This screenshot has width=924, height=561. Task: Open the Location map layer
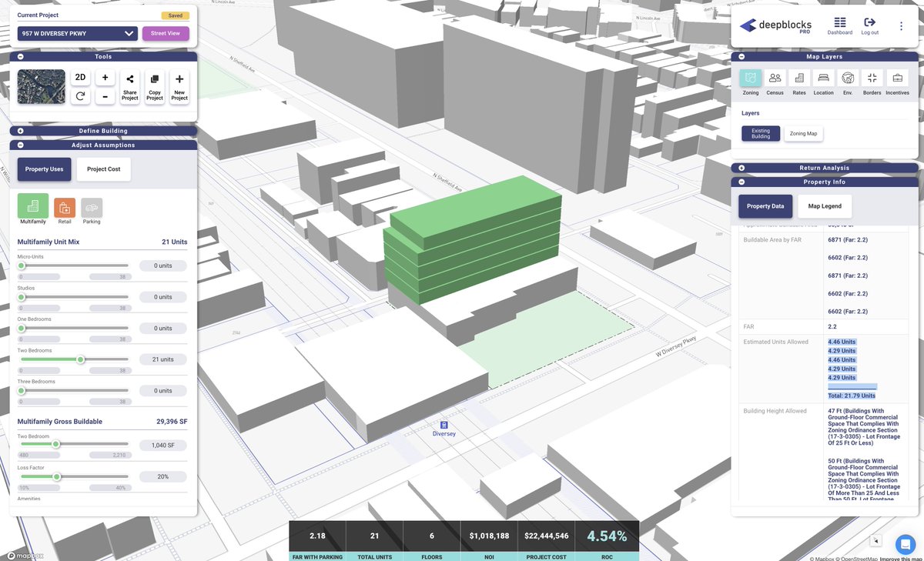pos(823,78)
